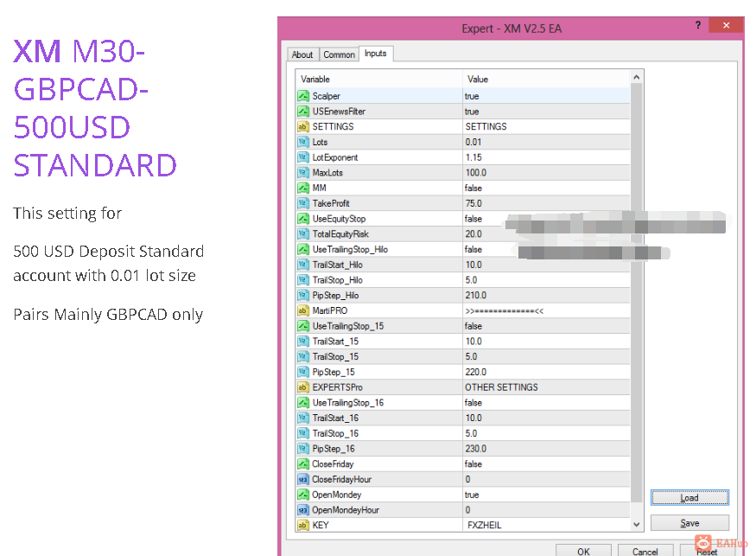Select the PipStep_16 value 230.0

(476, 449)
